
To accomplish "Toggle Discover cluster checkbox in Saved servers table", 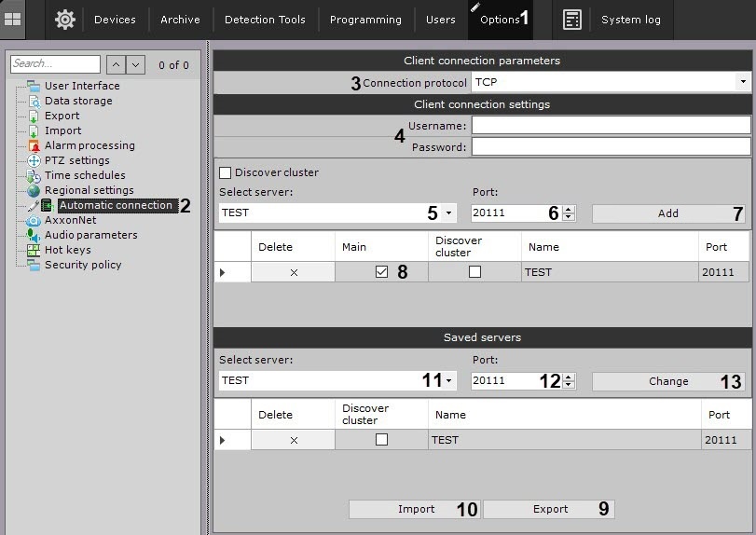I will coord(381,440).
